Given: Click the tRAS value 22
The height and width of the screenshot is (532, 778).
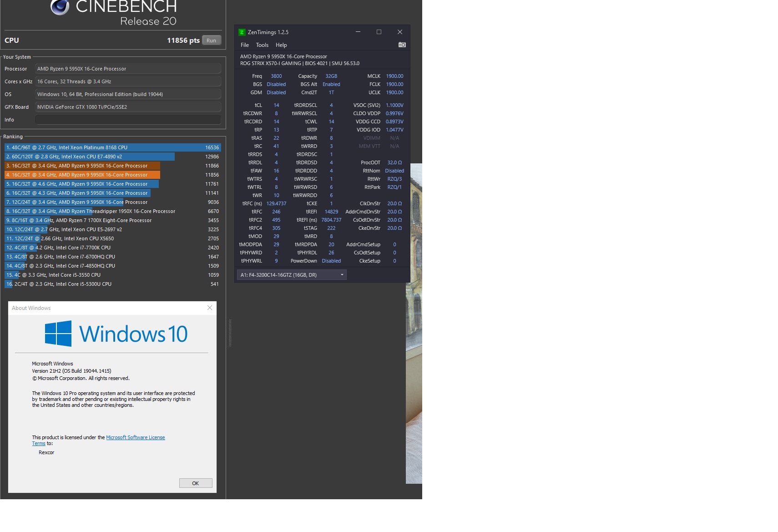Looking at the screenshot, I should click(x=276, y=138).
